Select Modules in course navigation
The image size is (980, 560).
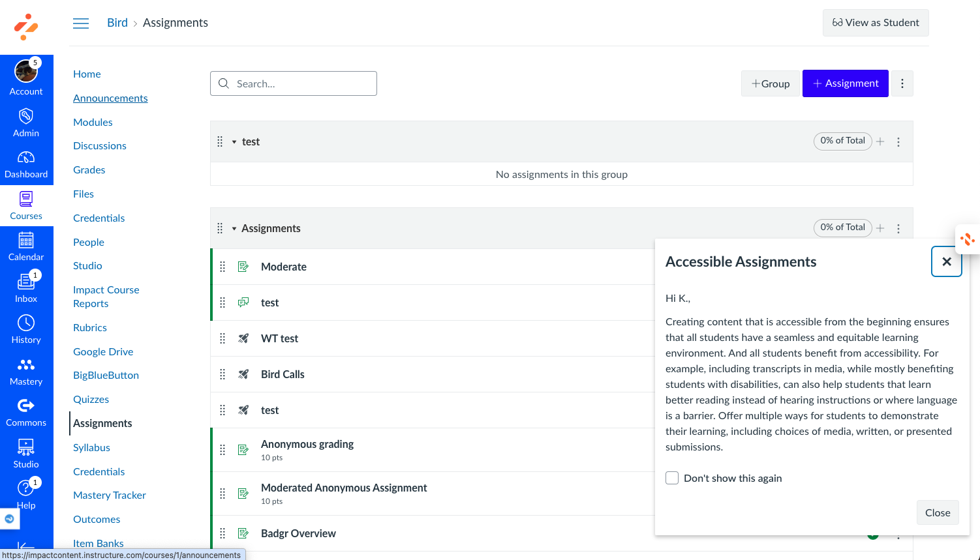(93, 122)
